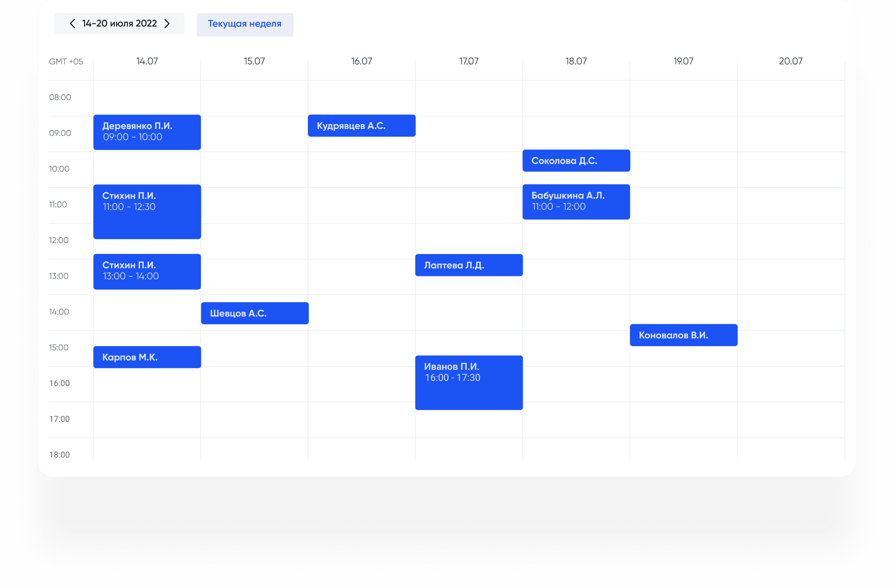The image size is (894, 588).
Task: Open Иванов П.И. 16:00 - 17:30 event
Action: 468,383
